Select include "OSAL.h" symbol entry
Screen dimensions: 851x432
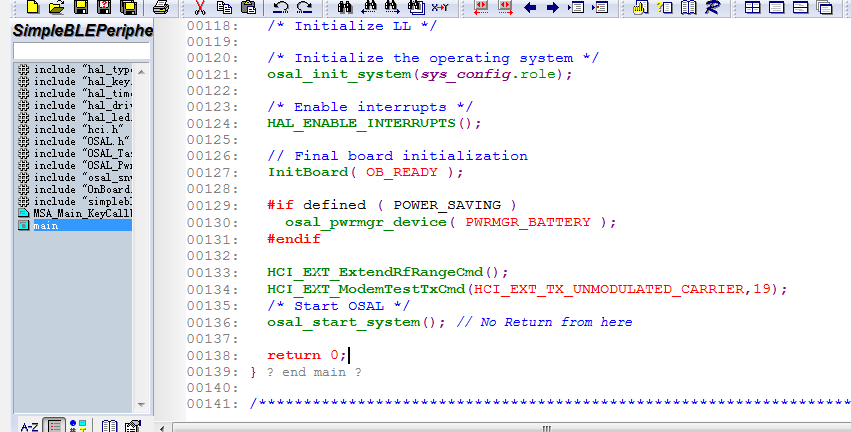pos(73,141)
